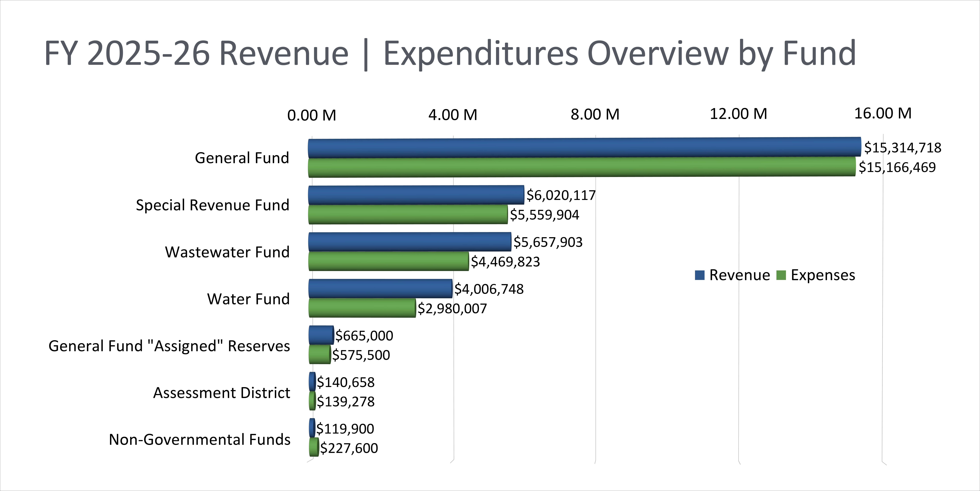Select the $4,006,748 data label
980x491 pixels.
pos(489,289)
